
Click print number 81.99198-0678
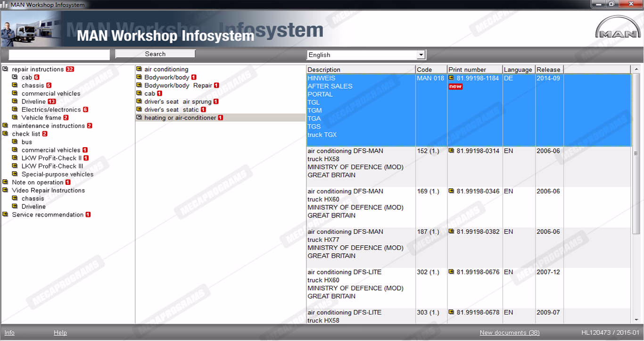(478, 312)
